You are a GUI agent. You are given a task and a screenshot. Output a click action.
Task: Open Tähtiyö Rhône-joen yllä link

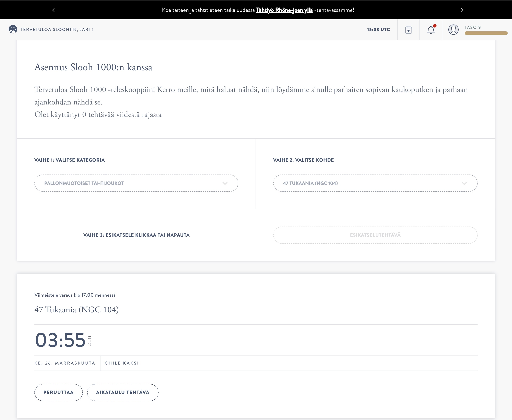284,10
